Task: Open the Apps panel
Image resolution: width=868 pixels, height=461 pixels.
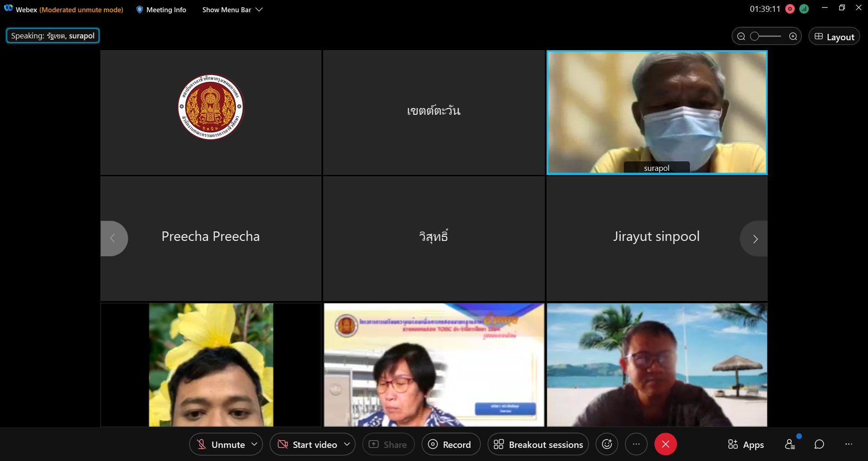Action: 746,445
